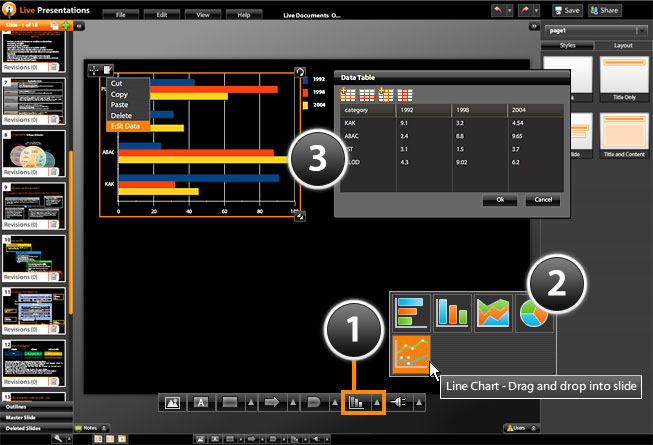Click Ok in Data Table dialog
Screen dimensions: 653x445
500,200
